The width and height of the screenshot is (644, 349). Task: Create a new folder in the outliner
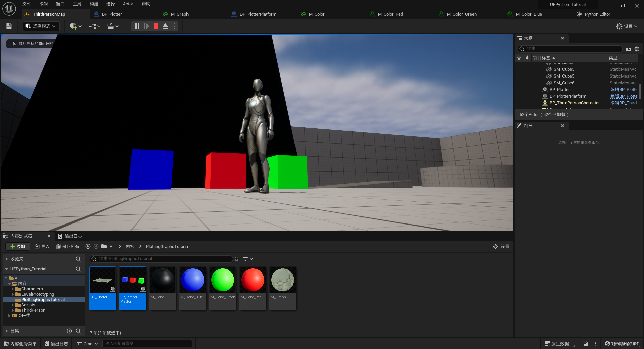[629, 49]
